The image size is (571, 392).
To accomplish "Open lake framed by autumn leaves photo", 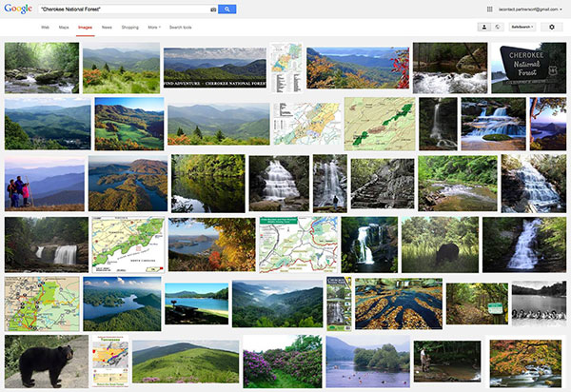I will (x=211, y=245).
